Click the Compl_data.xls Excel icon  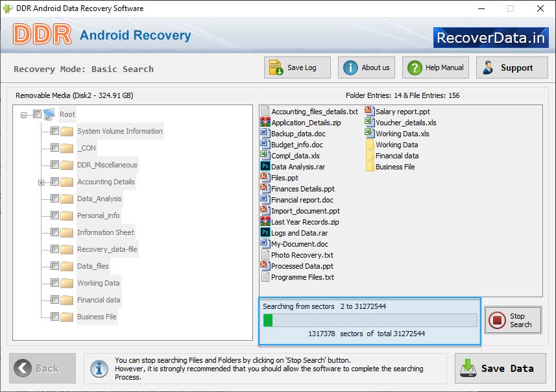pos(265,155)
